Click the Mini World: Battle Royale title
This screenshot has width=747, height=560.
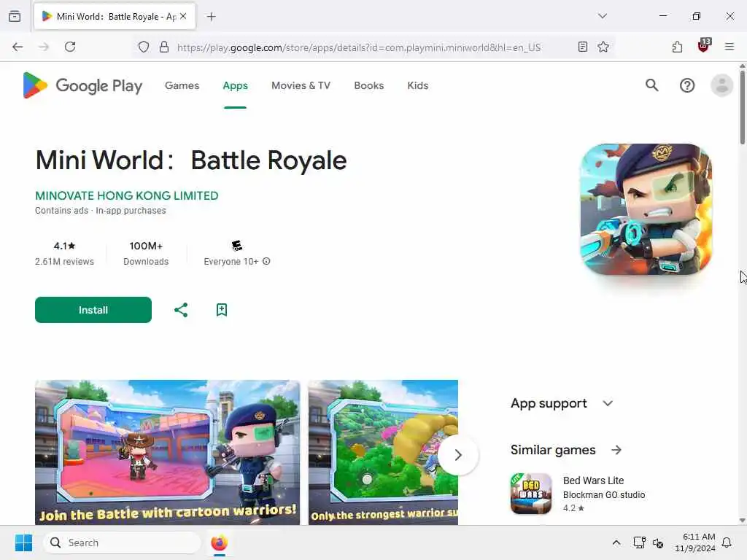191,160
